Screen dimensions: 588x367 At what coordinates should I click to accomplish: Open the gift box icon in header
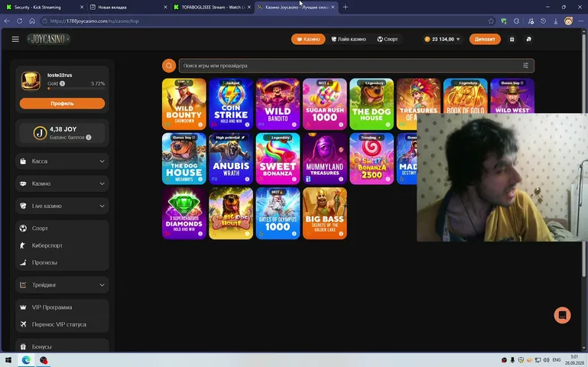[512, 39]
